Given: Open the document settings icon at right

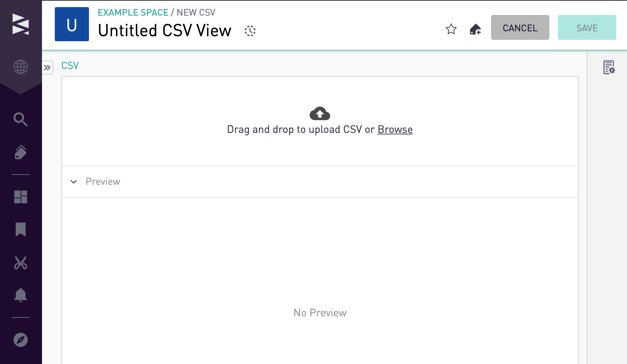Looking at the screenshot, I should 609,67.
